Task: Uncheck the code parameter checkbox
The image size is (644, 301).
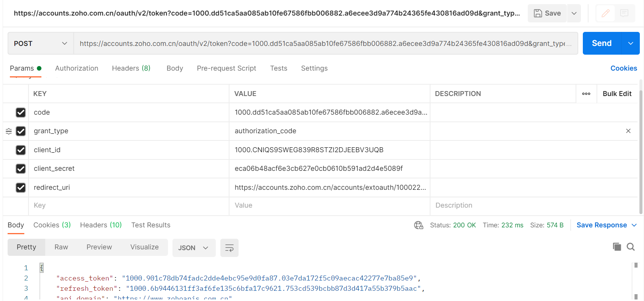Action: pyautogui.click(x=21, y=112)
